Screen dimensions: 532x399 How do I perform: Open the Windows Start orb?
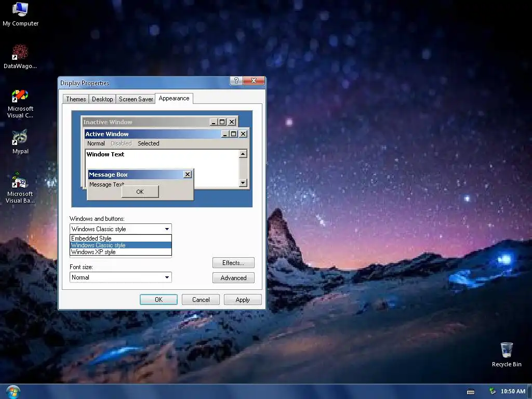13,392
